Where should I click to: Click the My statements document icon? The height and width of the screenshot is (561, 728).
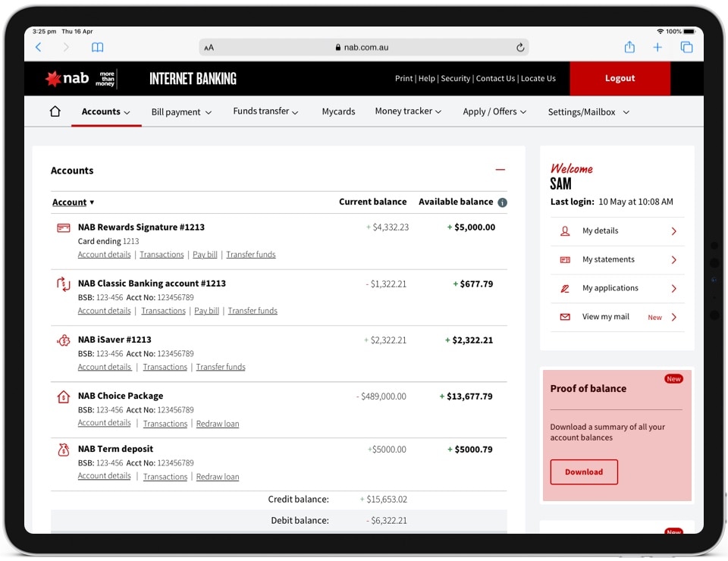click(x=565, y=260)
